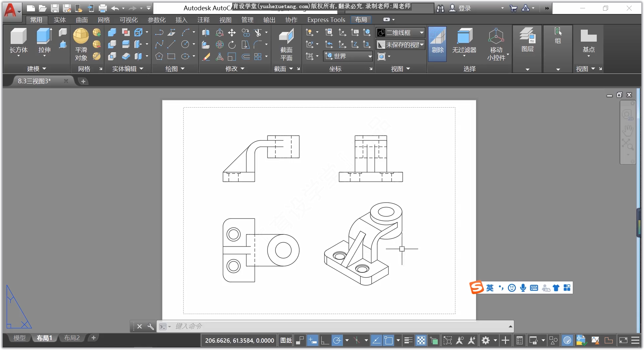Screen dimensions: 644x350
Task: Open the 世界 UCS dropdown
Action: (x=348, y=56)
